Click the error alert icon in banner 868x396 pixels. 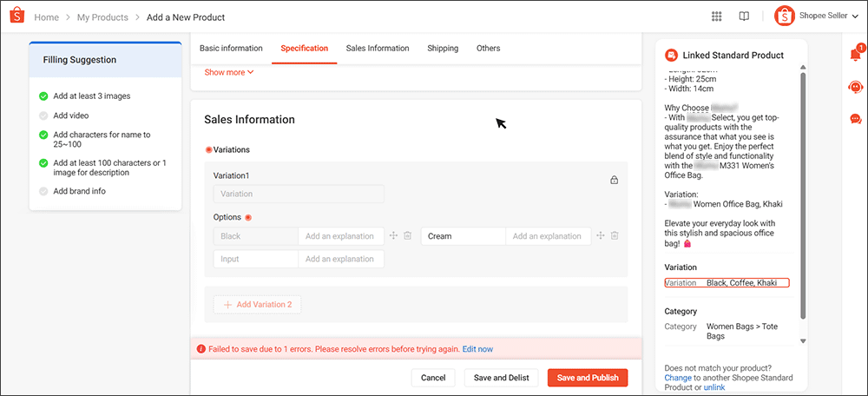(201, 349)
